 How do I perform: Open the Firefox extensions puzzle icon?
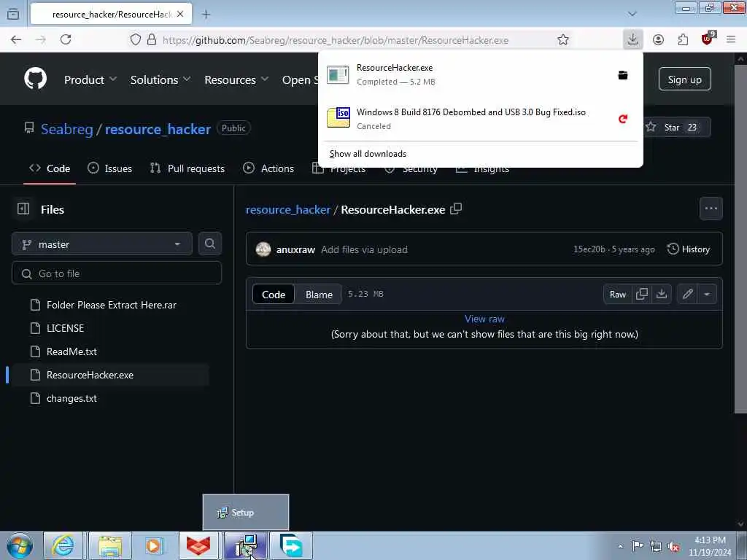pyautogui.click(x=683, y=39)
